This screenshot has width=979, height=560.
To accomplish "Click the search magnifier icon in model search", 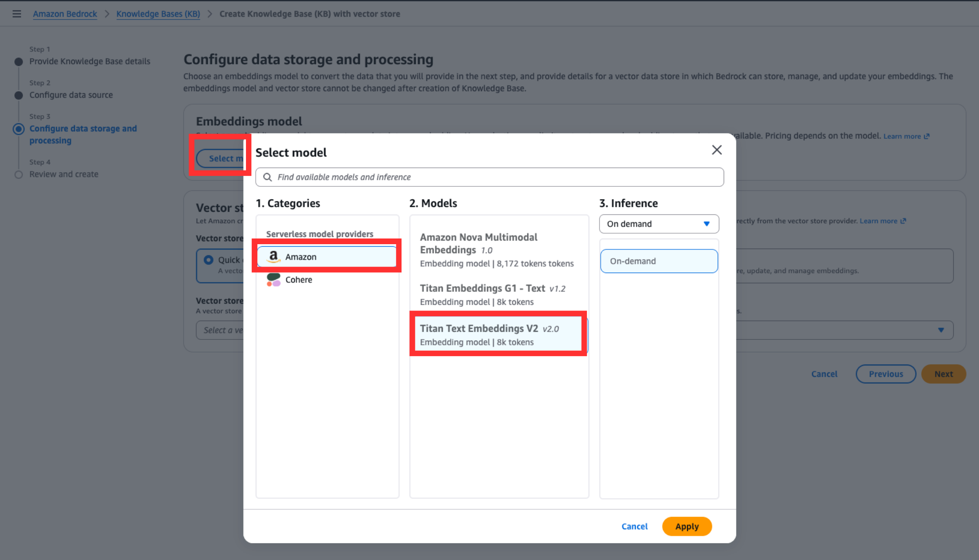I will pos(268,177).
